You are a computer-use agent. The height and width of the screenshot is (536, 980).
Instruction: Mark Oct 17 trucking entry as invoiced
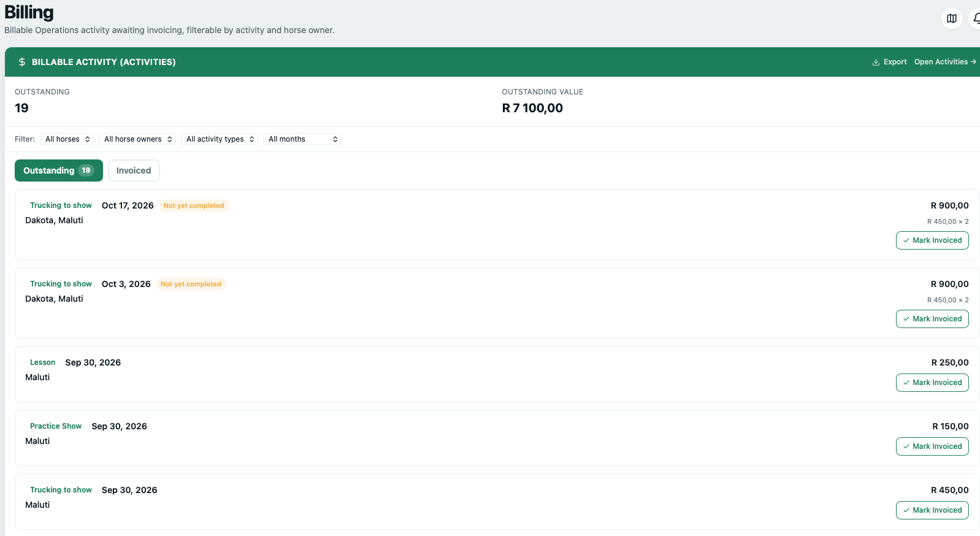pyautogui.click(x=932, y=240)
